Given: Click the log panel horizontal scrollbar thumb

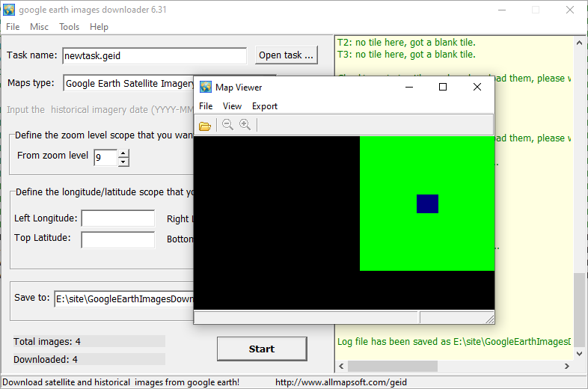Looking at the screenshot, I should click(393, 366).
